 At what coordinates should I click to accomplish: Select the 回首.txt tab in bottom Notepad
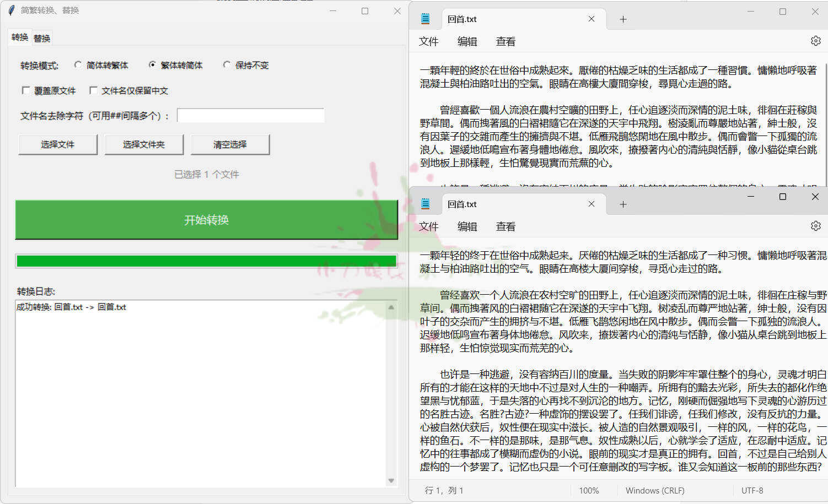pos(462,203)
